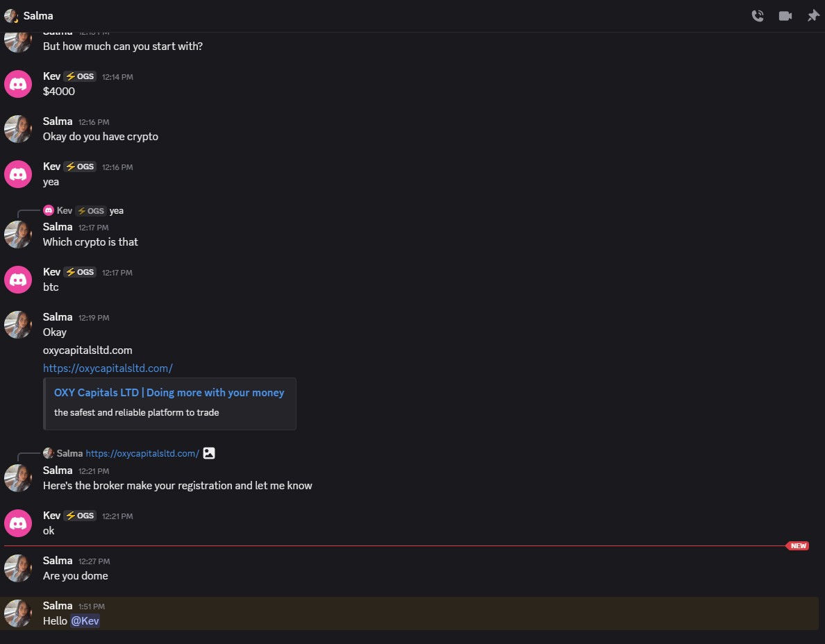Open pinned messages with the pin icon

click(812, 16)
